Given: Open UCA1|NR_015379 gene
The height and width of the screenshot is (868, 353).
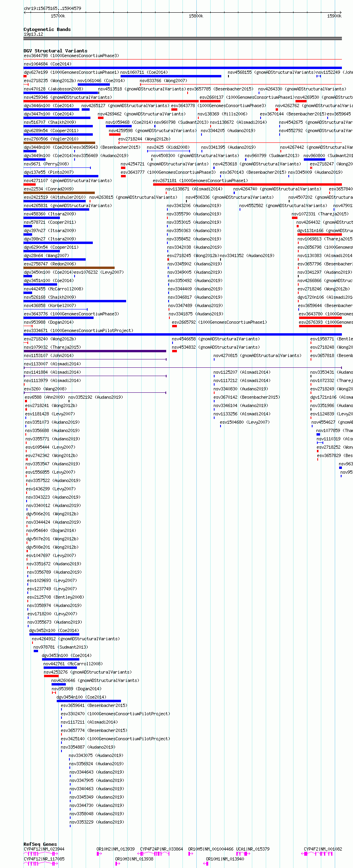Looking at the screenshot, I should tap(253, 849).
